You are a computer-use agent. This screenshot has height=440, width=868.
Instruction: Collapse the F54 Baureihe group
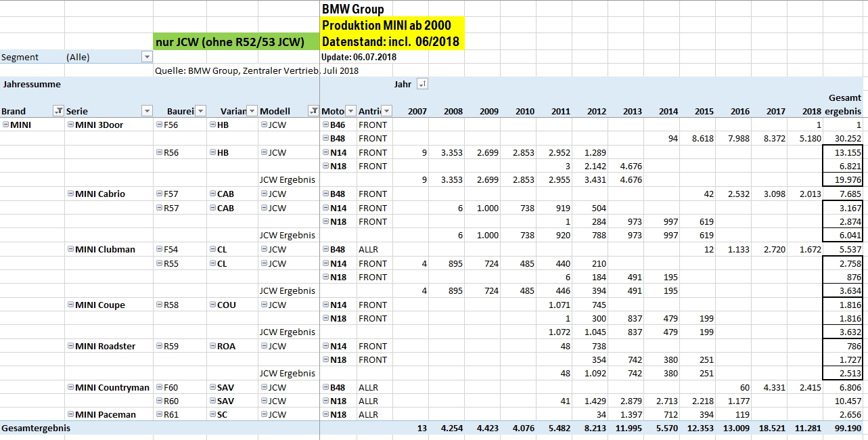click(159, 249)
